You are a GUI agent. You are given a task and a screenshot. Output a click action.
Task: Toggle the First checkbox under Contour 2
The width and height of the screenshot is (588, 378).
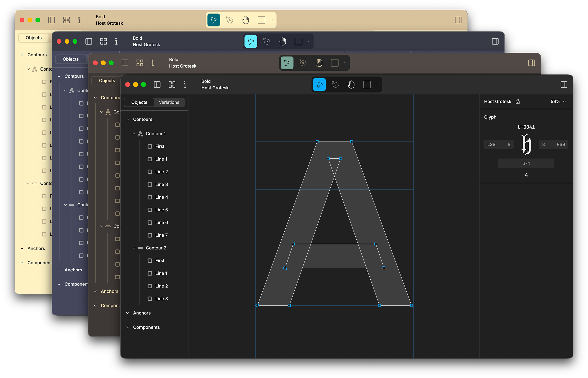150,261
